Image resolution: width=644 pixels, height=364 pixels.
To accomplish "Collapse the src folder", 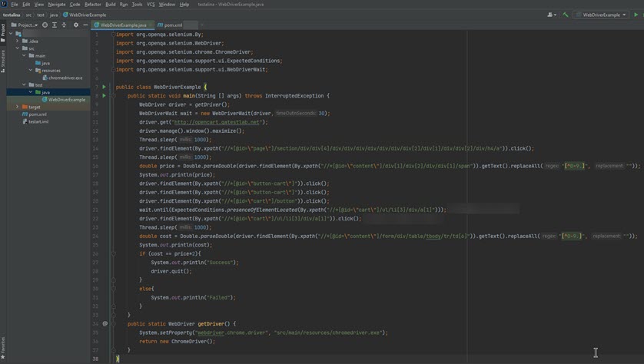I will pyautogui.click(x=17, y=48).
